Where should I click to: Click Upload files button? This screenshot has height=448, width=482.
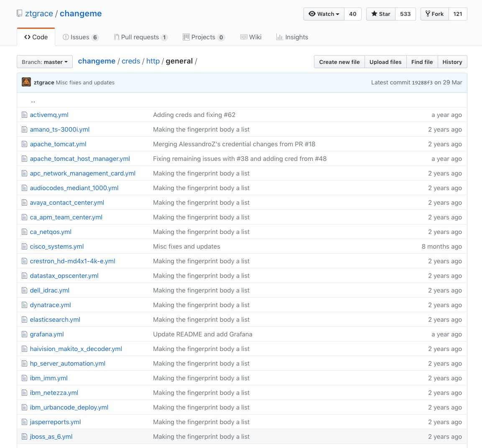(x=385, y=62)
